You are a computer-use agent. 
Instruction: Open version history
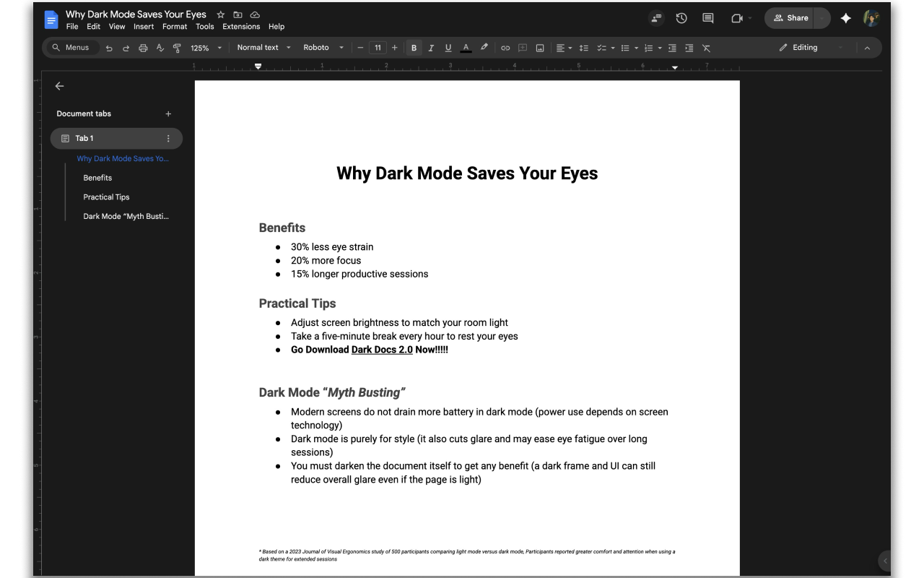pyautogui.click(x=681, y=18)
